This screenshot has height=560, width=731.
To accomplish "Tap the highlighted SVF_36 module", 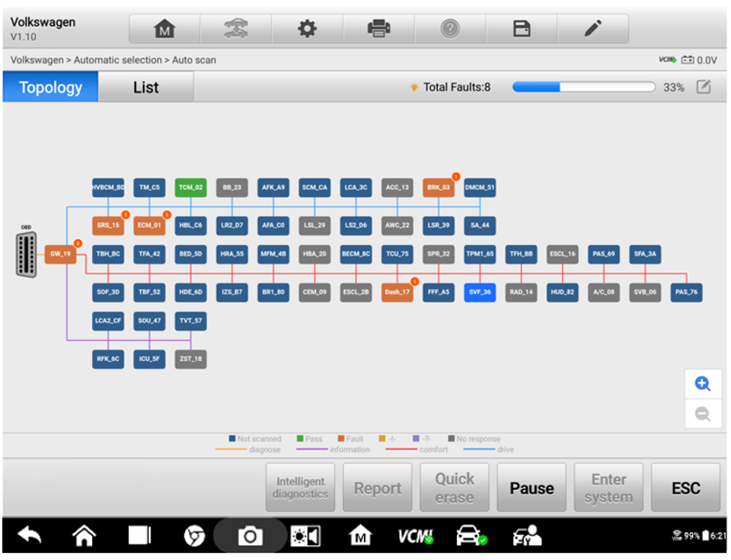I will point(480,292).
